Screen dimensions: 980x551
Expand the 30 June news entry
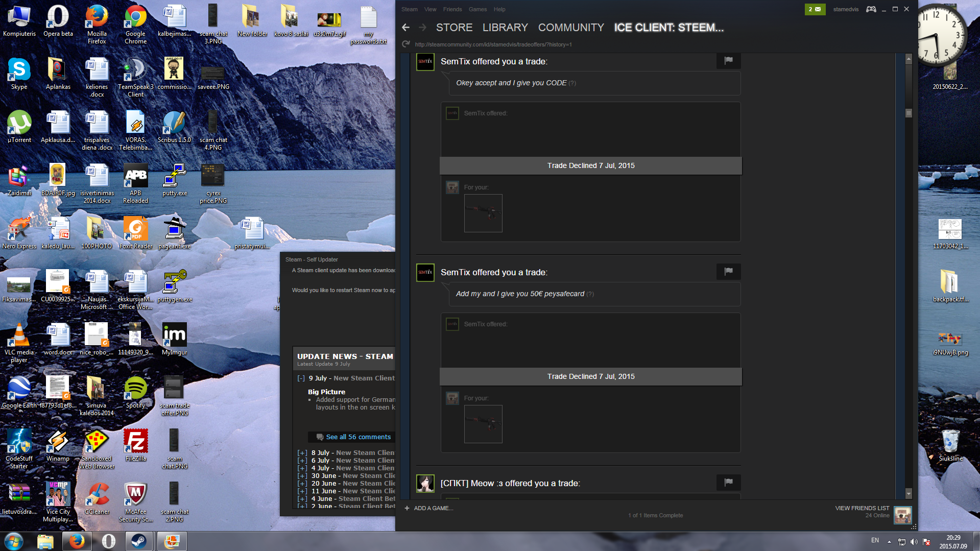click(302, 476)
